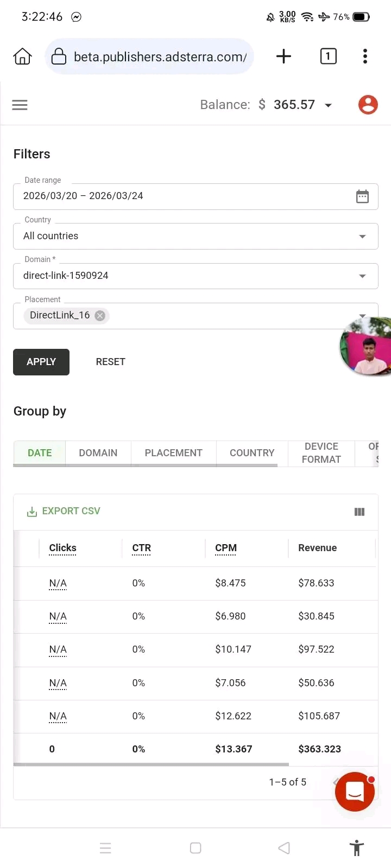Open the date range calendar picker
The width and height of the screenshot is (391, 868).
click(x=362, y=196)
